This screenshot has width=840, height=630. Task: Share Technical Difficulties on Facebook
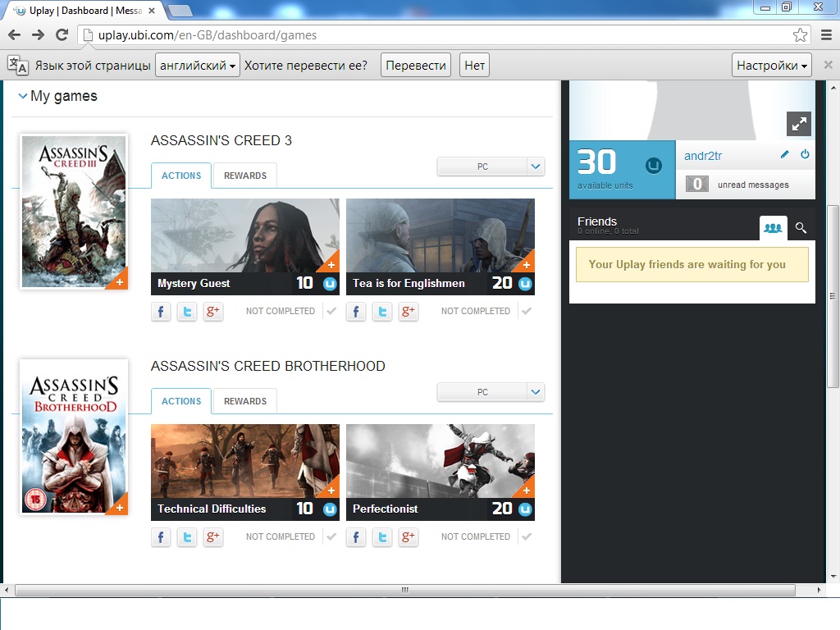161,536
